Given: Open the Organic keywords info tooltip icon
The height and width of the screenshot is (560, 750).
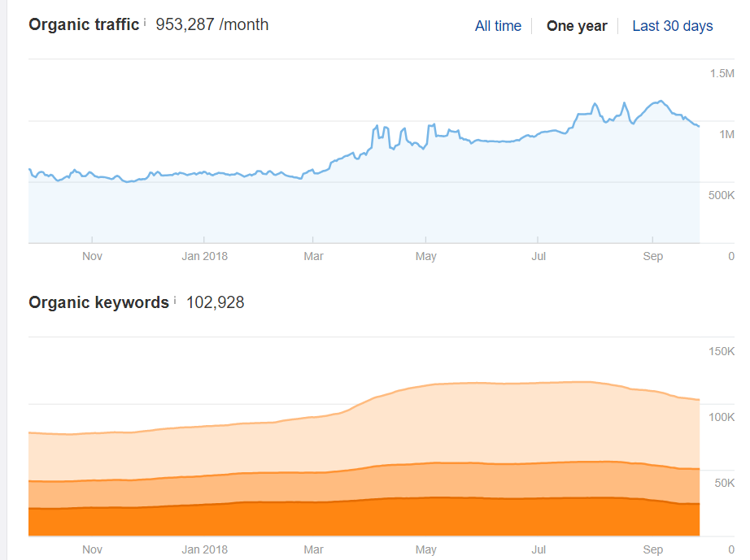Looking at the screenshot, I should pyautogui.click(x=175, y=300).
